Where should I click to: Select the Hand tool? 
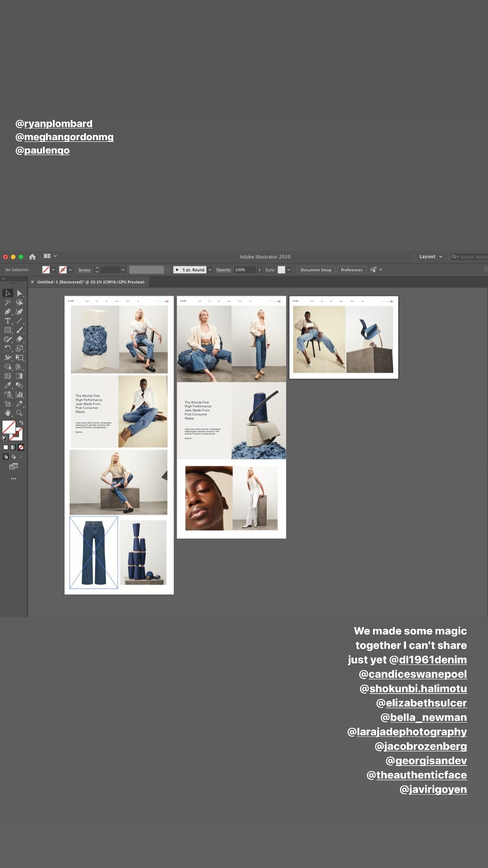point(7,413)
